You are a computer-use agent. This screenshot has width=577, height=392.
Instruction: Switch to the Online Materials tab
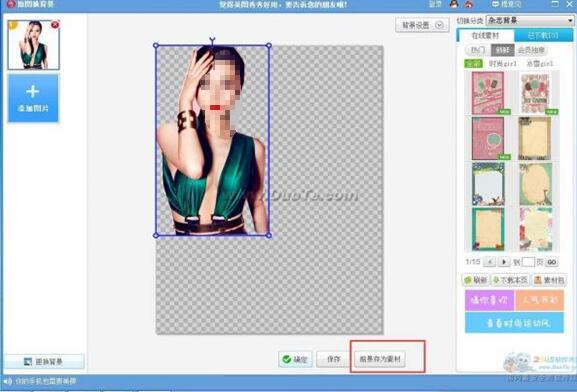(x=485, y=36)
